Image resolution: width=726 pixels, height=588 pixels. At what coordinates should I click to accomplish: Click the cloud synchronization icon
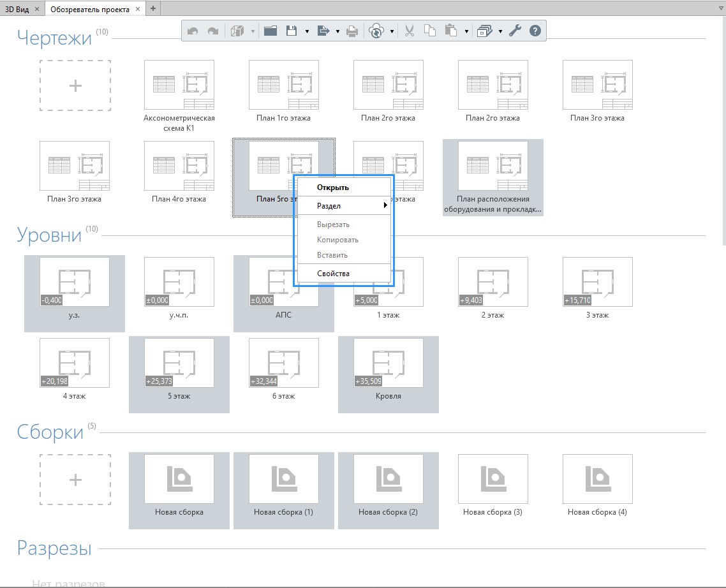(377, 31)
